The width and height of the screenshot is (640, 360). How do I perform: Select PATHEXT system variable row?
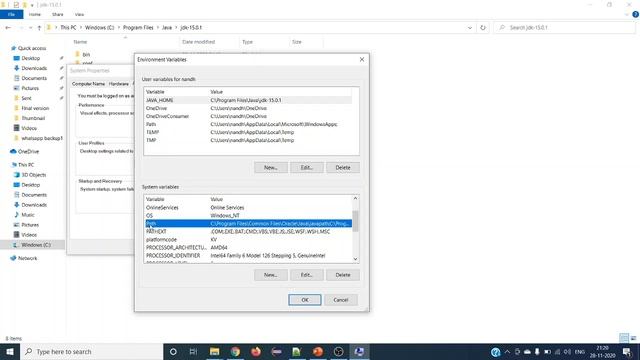[248, 231]
